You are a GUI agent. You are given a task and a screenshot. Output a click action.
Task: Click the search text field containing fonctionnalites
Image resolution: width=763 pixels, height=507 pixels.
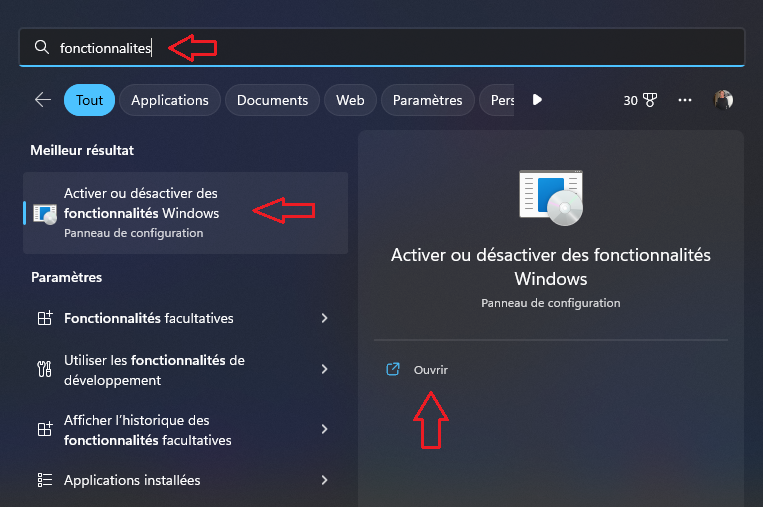pyautogui.click(x=382, y=47)
